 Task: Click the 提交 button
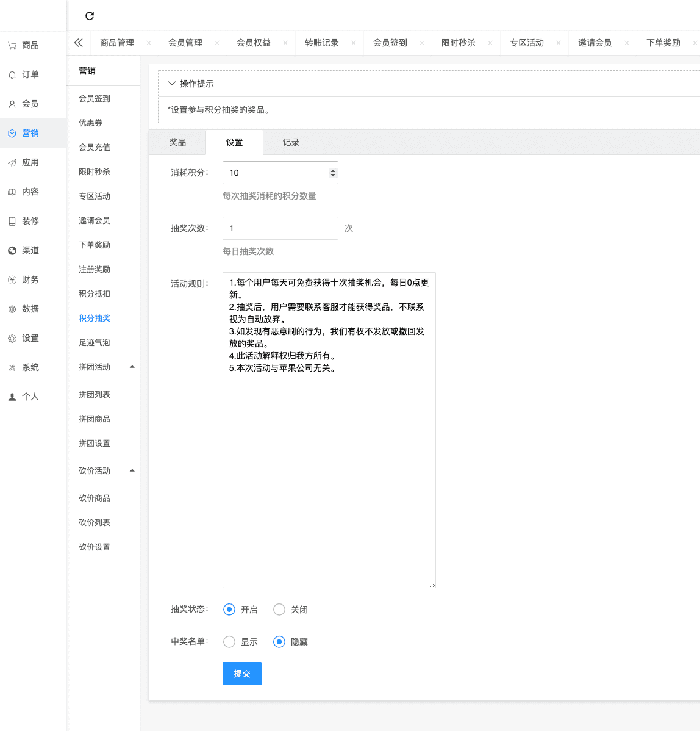tap(242, 674)
